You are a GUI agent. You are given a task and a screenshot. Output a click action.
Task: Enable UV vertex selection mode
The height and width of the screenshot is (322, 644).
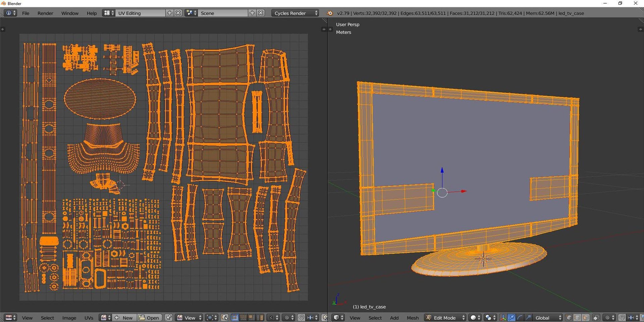coord(235,318)
